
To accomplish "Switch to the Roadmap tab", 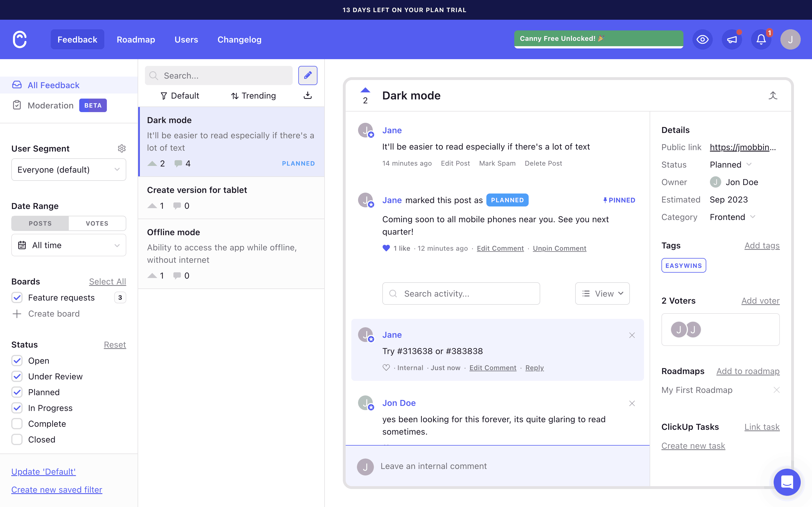I will pos(136,39).
